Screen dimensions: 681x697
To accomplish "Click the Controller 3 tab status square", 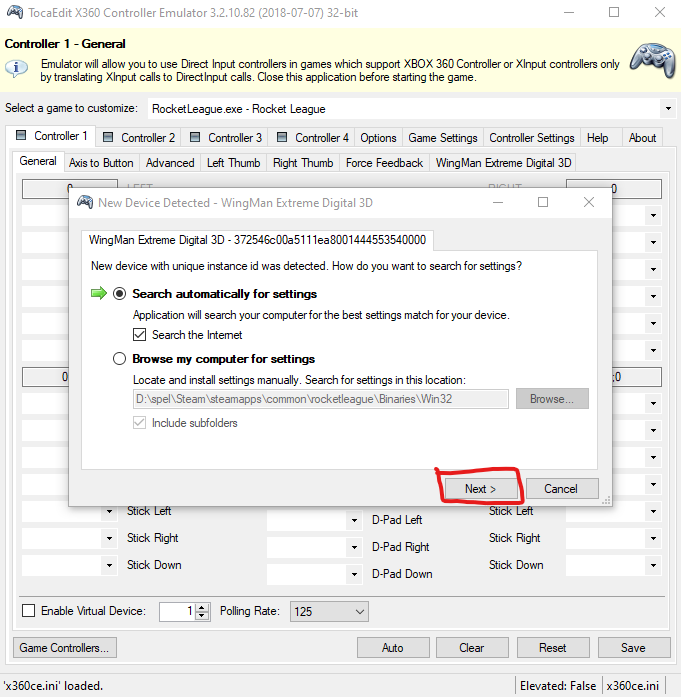I will (195, 137).
